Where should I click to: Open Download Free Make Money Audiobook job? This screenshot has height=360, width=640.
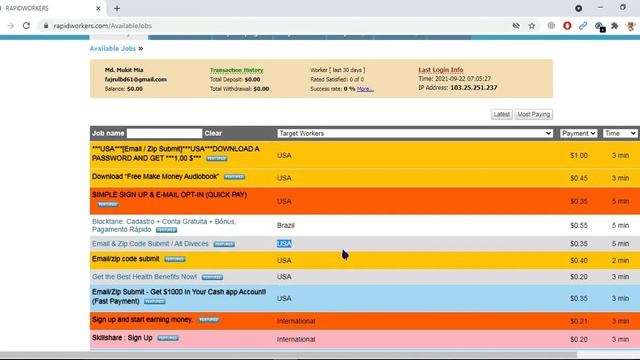point(155,176)
